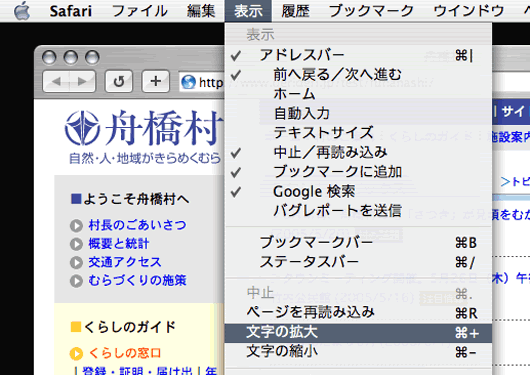This screenshot has width=530, height=375.
Task: Open the 編集 menu
Action: point(201,11)
